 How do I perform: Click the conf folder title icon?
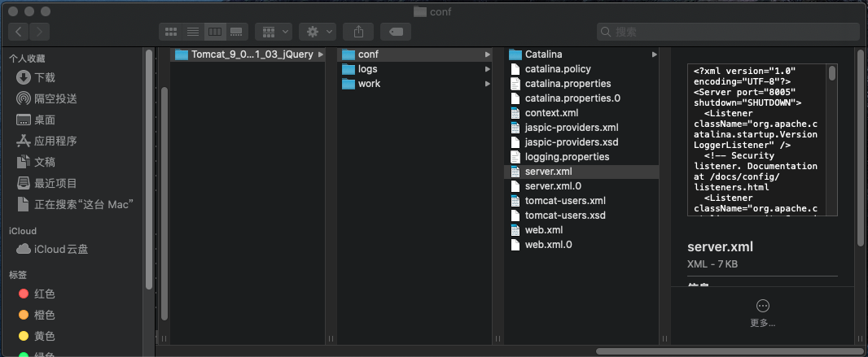click(x=419, y=11)
